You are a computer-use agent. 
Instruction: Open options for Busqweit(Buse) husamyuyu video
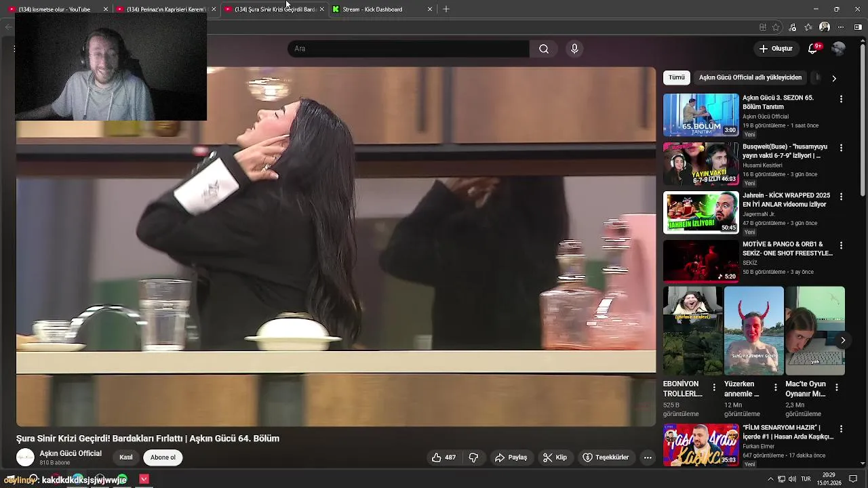click(x=841, y=148)
